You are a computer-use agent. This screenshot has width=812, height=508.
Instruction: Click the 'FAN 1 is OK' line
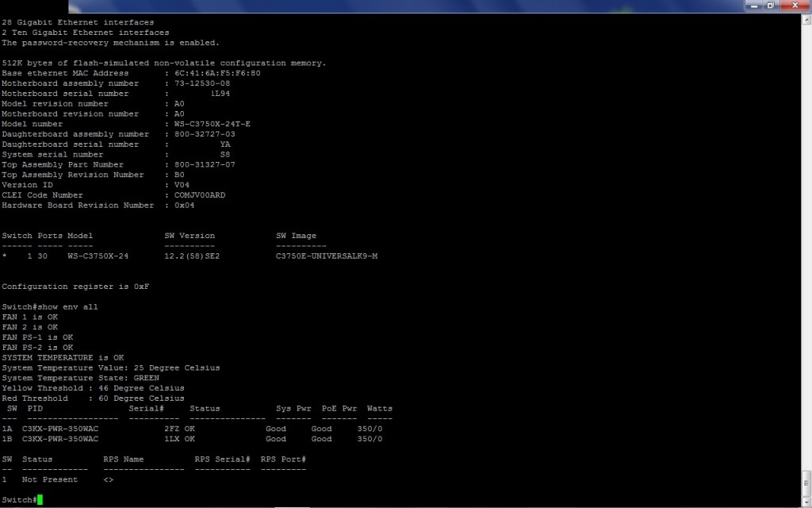tap(30, 317)
